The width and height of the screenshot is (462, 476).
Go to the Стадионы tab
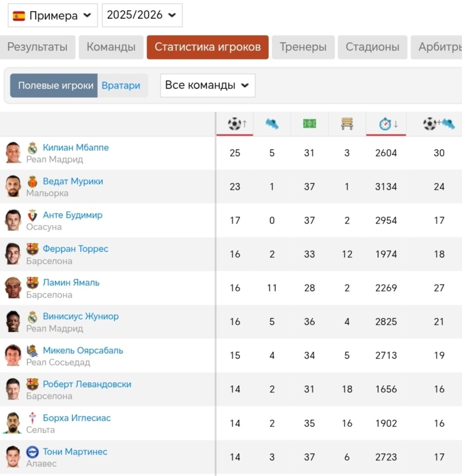coord(372,47)
